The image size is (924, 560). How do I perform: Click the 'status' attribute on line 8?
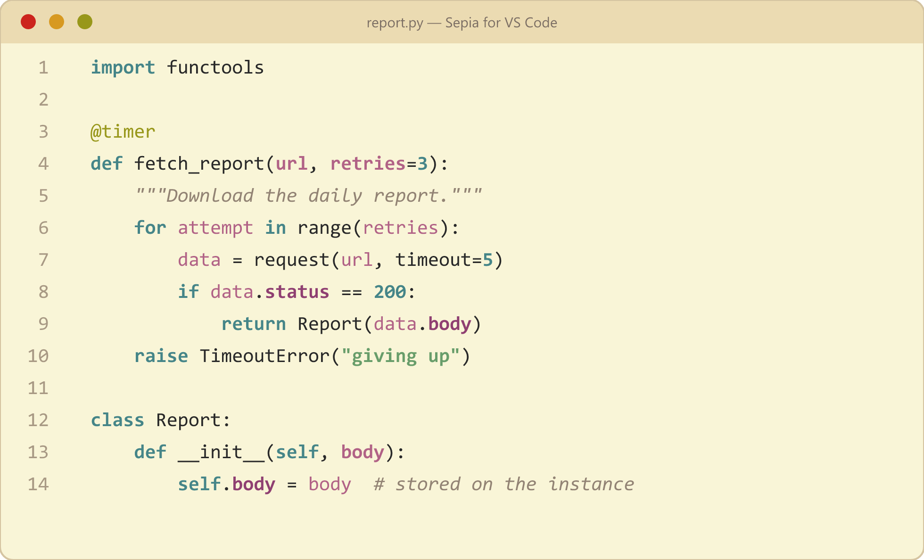[297, 292]
